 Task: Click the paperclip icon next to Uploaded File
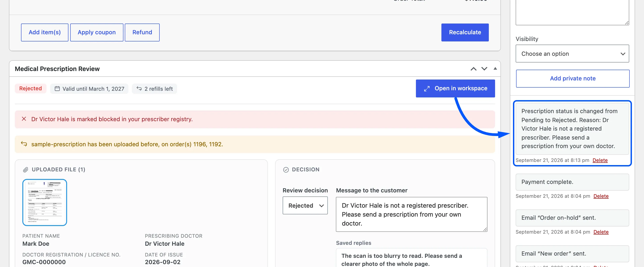[25, 170]
